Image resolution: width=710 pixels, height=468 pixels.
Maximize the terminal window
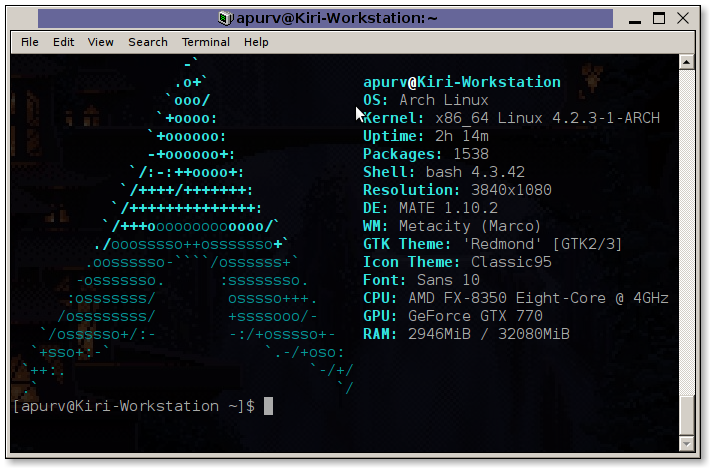pyautogui.click(x=659, y=19)
